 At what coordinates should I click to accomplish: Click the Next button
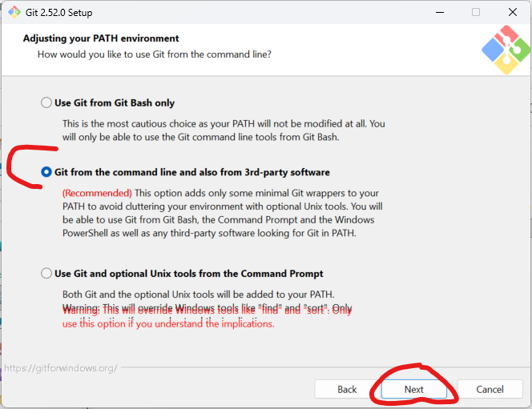[x=413, y=389]
